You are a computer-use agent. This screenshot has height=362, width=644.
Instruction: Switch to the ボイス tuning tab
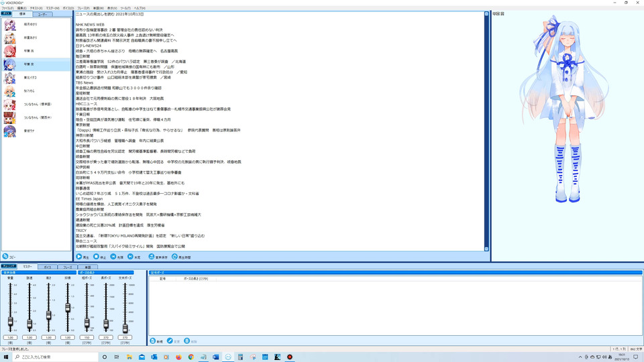pos(47,267)
